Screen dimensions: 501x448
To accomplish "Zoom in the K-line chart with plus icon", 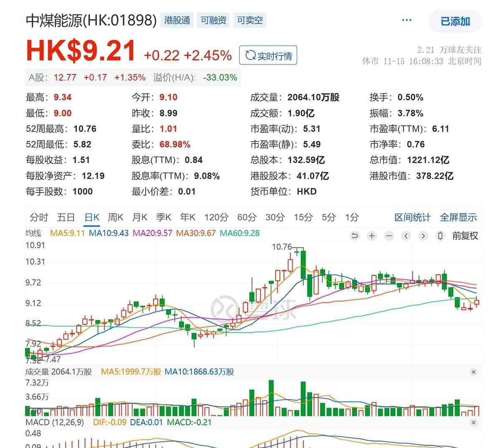I will (x=372, y=236).
